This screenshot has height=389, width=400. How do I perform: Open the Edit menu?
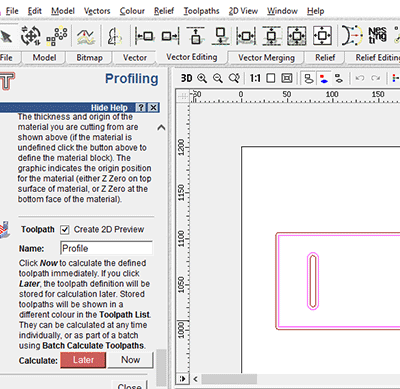[x=35, y=11]
